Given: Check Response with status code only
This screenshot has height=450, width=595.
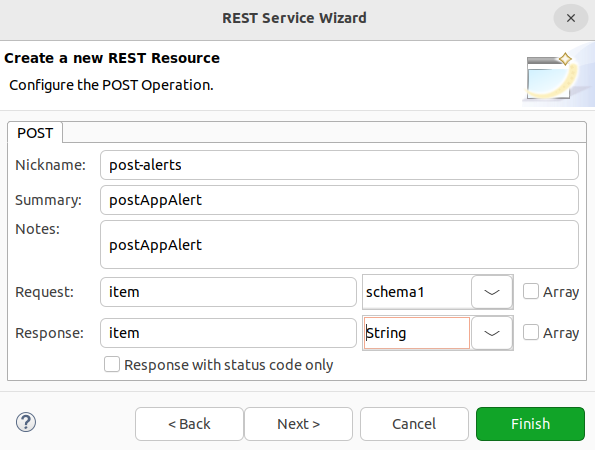Looking at the screenshot, I should 112,364.
